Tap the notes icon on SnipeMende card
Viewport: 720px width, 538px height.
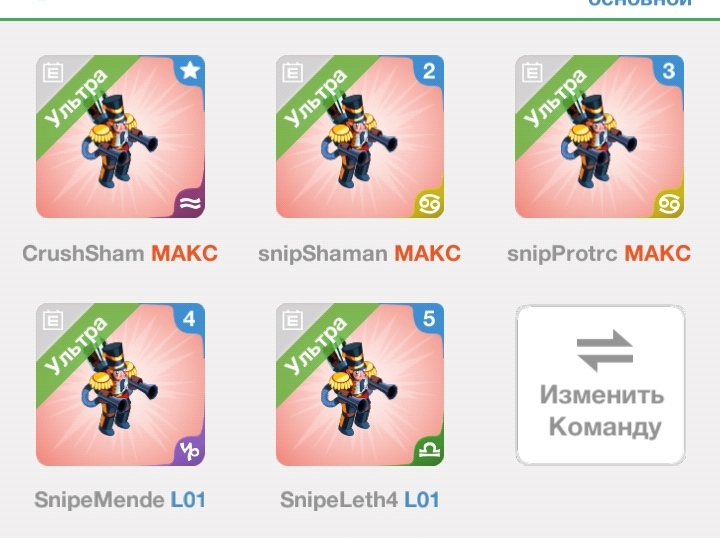tap(53, 320)
